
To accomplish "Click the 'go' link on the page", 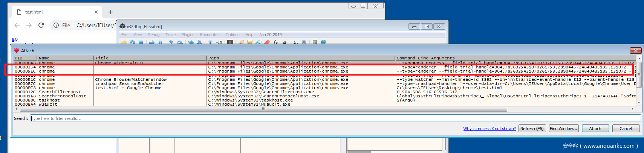I will tap(15, 39).
